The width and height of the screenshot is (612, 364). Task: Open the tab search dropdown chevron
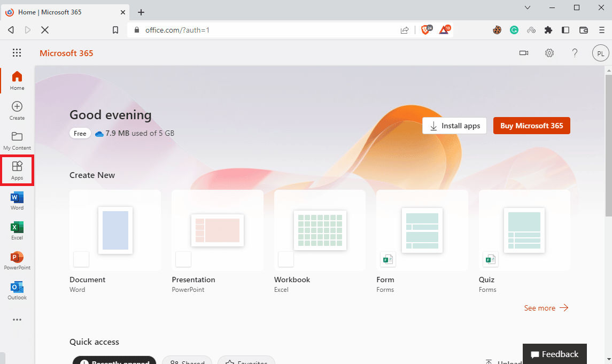[528, 7]
